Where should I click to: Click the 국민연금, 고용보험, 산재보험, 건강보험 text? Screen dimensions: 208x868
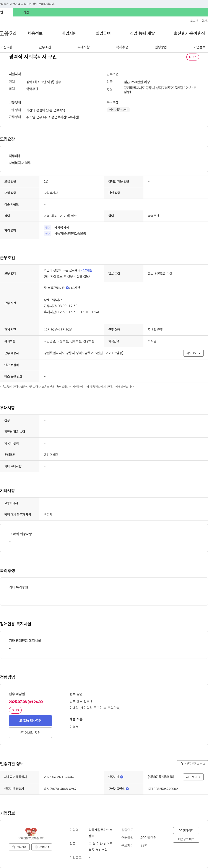[69, 341]
